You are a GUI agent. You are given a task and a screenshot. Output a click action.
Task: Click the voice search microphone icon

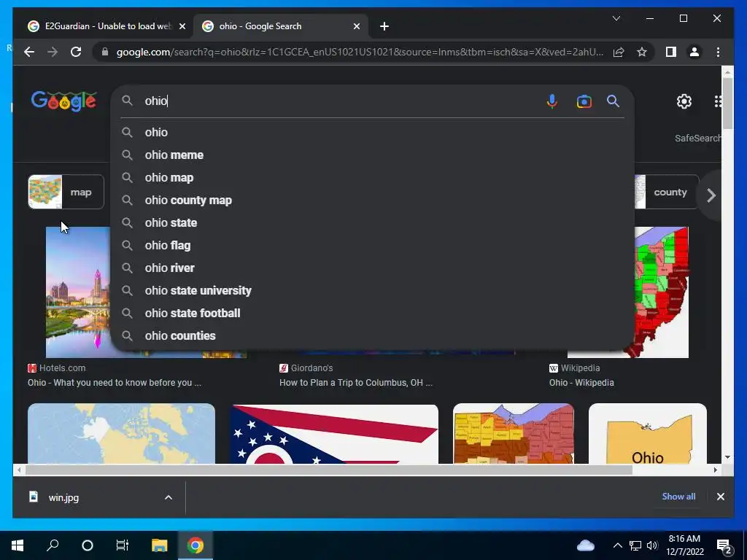551,101
